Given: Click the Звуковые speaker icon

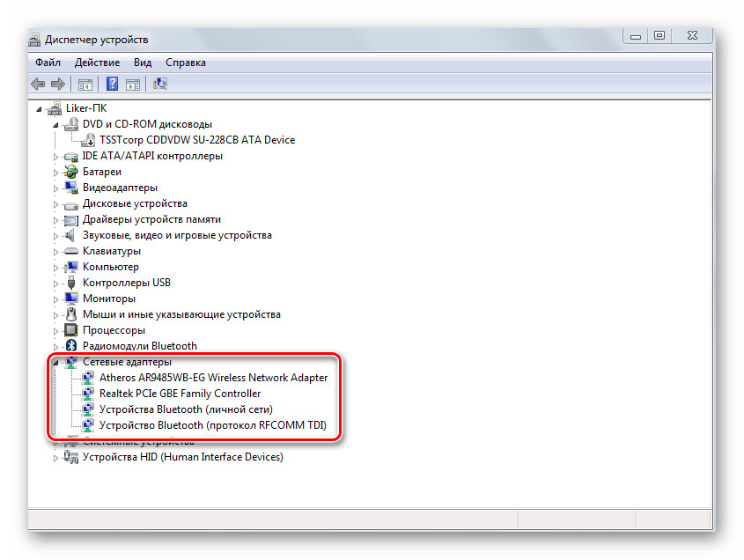Looking at the screenshot, I should click(x=70, y=235).
